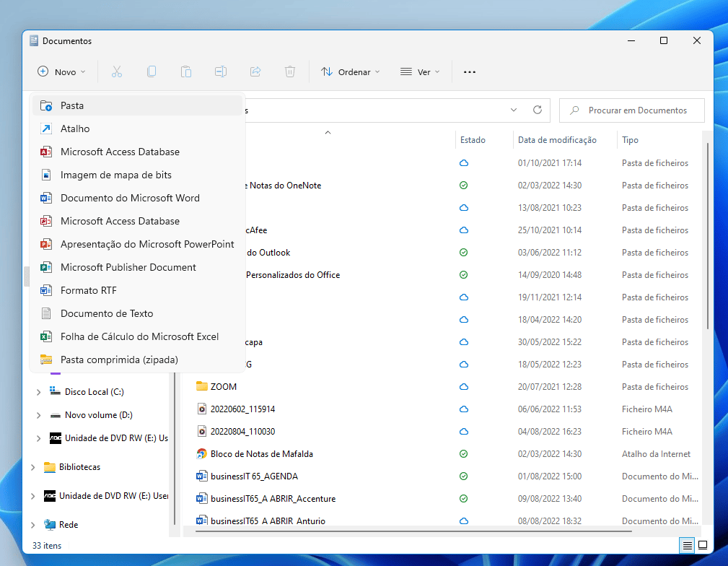Click the Rename icon in toolbar
The image size is (728, 566).
click(221, 71)
